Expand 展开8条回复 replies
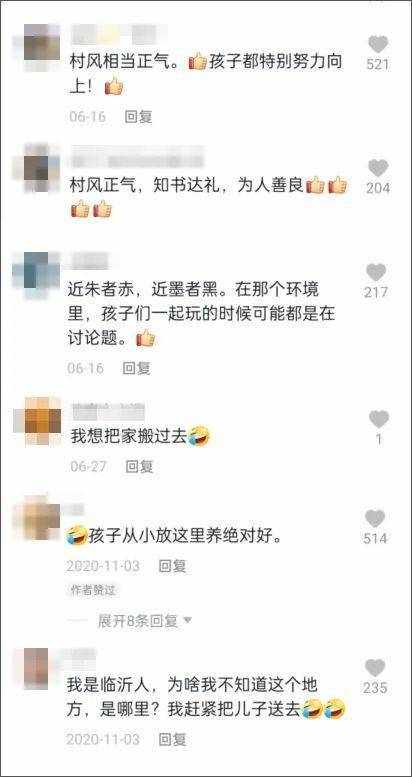The image size is (412, 777). click(138, 620)
